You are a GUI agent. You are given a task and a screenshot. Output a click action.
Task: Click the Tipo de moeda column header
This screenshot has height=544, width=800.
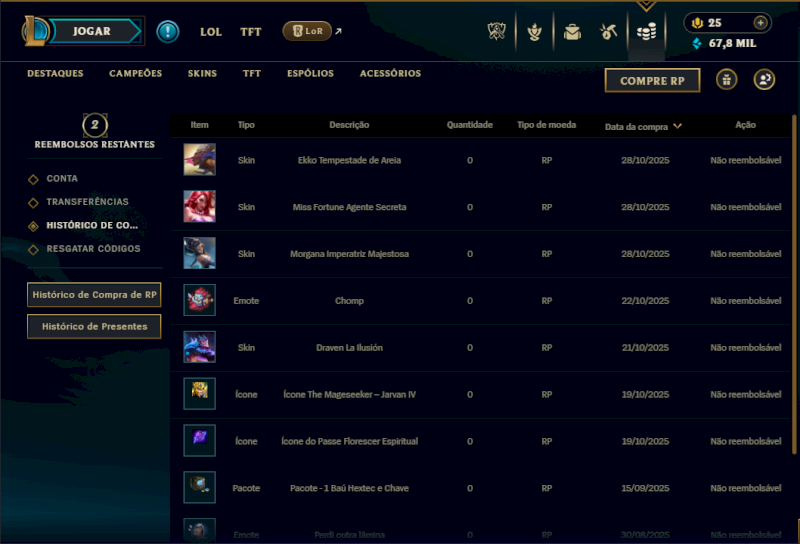[x=546, y=125]
